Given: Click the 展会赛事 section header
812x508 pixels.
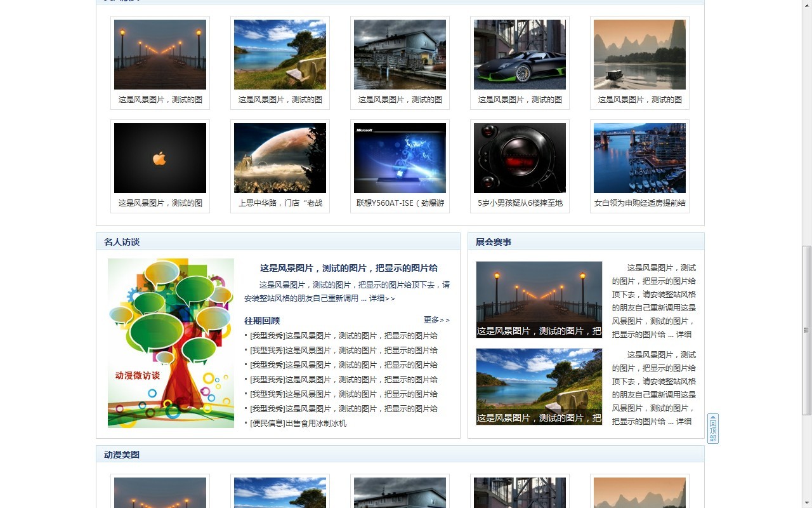Looking at the screenshot, I should coord(494,242).
